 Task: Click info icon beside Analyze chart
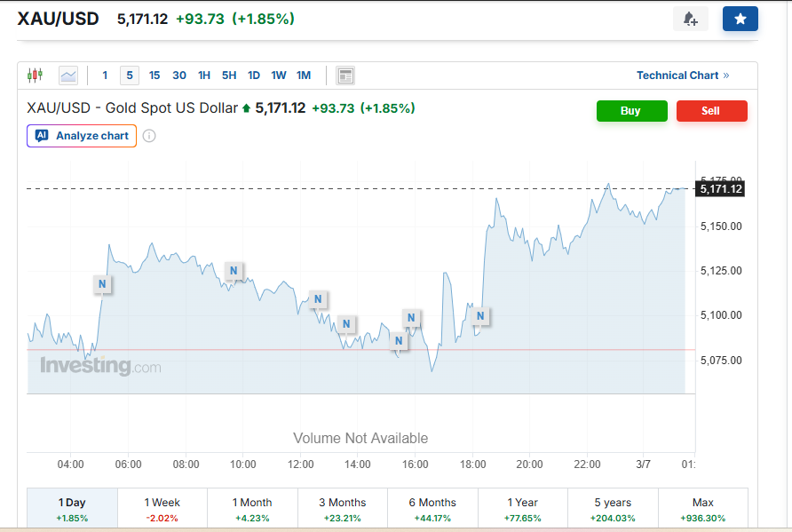tap(149, 136)
